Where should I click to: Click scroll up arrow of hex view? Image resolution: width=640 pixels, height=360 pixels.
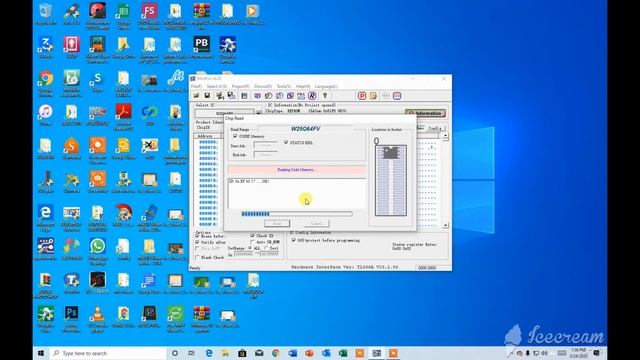445,136
